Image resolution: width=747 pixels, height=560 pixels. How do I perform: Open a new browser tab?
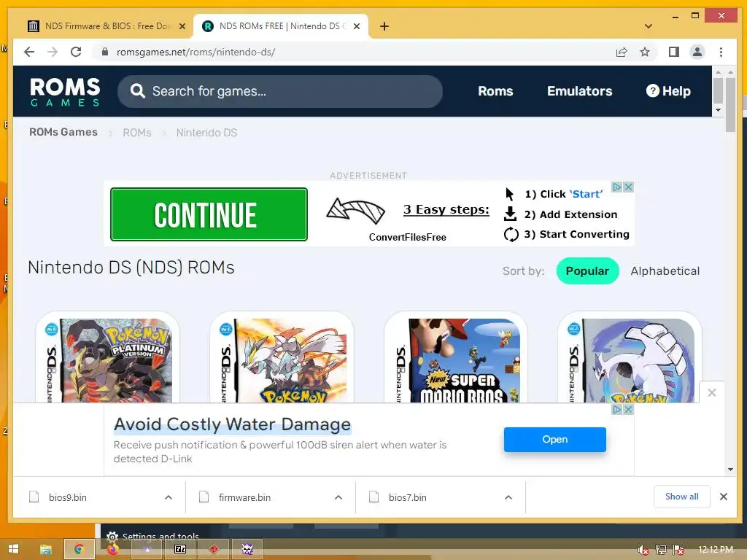pos(384,26)
